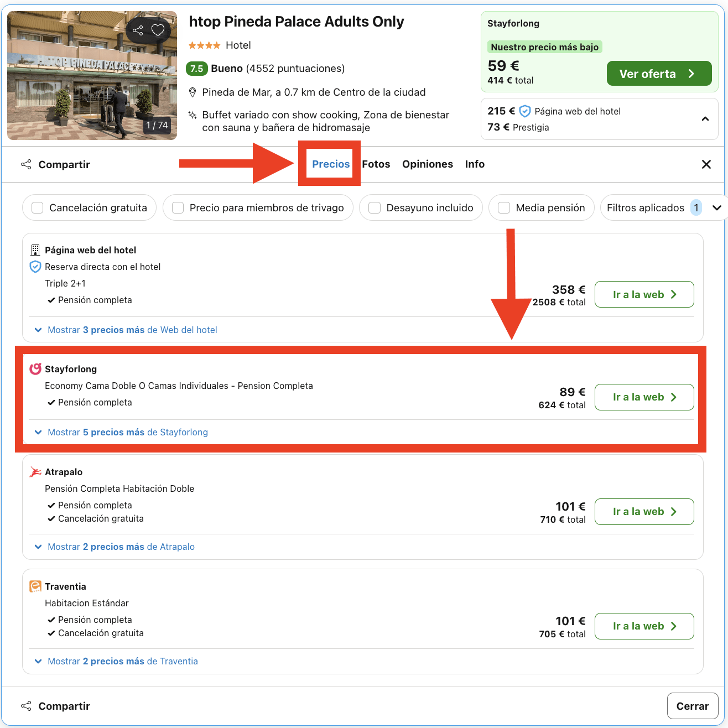Viewport: 728px width, 728px height.
Task: Collapse the price comparison chevron in top-right box
Action: click(x=705, y=119)
